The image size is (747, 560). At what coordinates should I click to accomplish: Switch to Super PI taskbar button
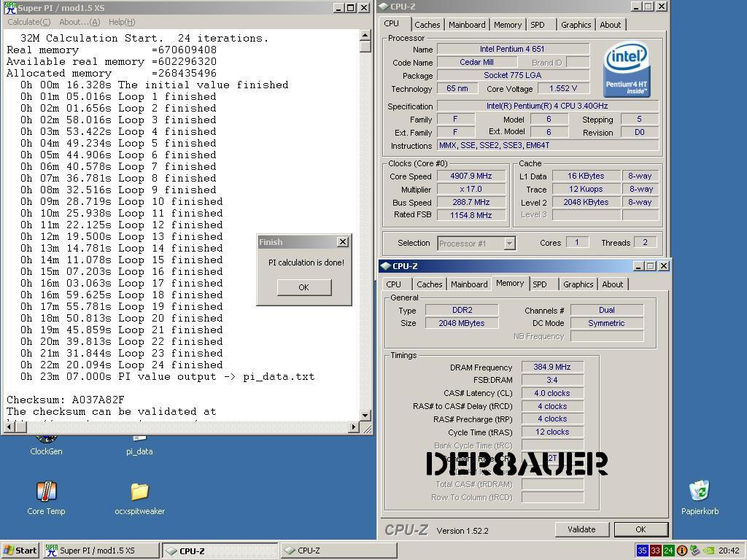[101, 551]
